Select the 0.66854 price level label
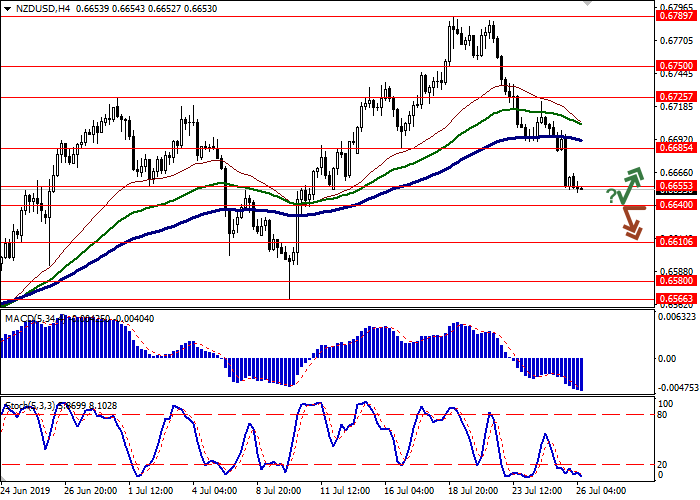Image resolution: width=700 pixels, height=500 pixels. click(x=676, y=148)
